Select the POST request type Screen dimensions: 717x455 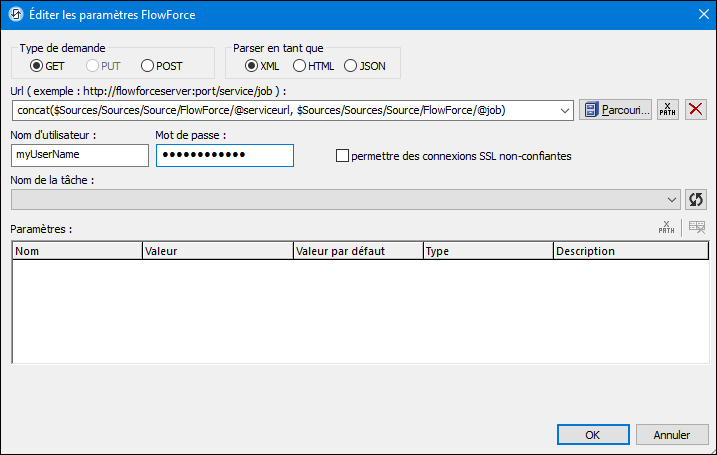click(148, 66)
